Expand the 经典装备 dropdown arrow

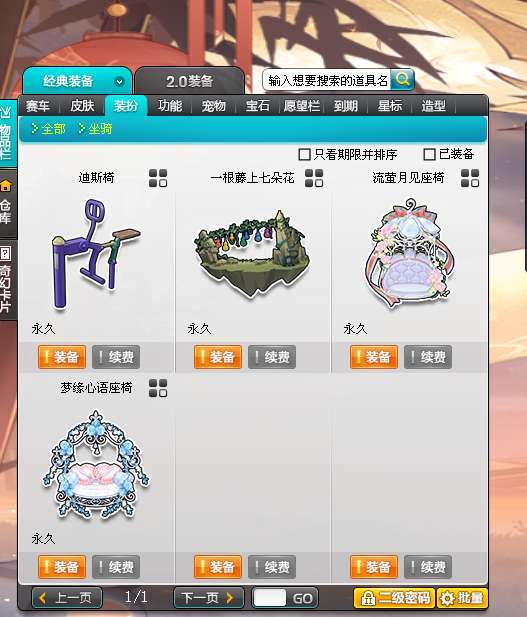click(119, 82)
